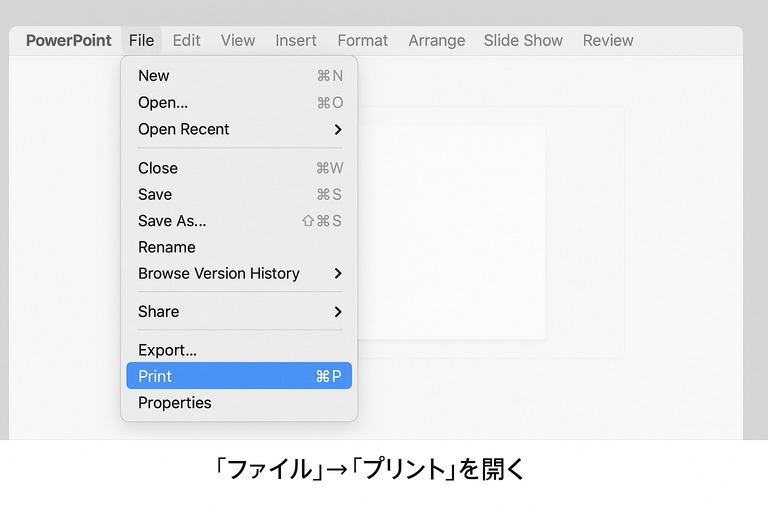Select the Save menu entry

239,195
